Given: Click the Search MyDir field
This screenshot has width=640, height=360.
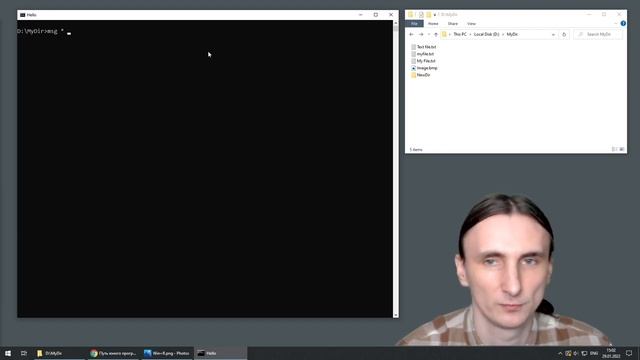Looking at the screenshot, I should coord(598,34).
